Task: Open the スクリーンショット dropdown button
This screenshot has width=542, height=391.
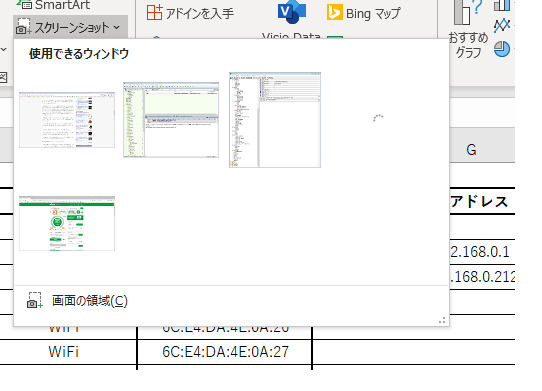Action: coord(70,27)
